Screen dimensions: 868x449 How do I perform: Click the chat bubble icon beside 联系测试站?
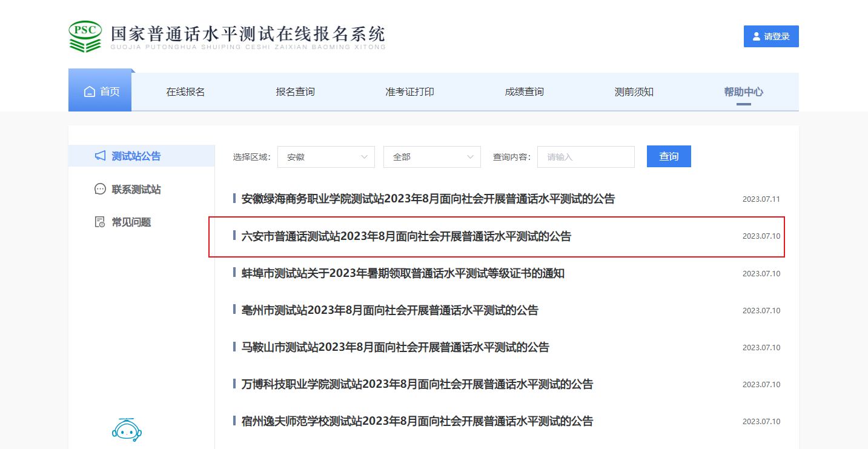[100, 189]
